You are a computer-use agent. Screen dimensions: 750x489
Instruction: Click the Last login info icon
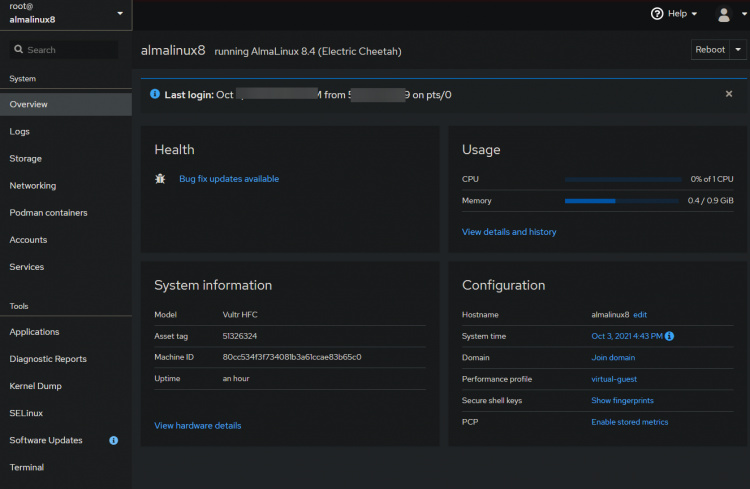pyautogui.click(x=155, y=94)
